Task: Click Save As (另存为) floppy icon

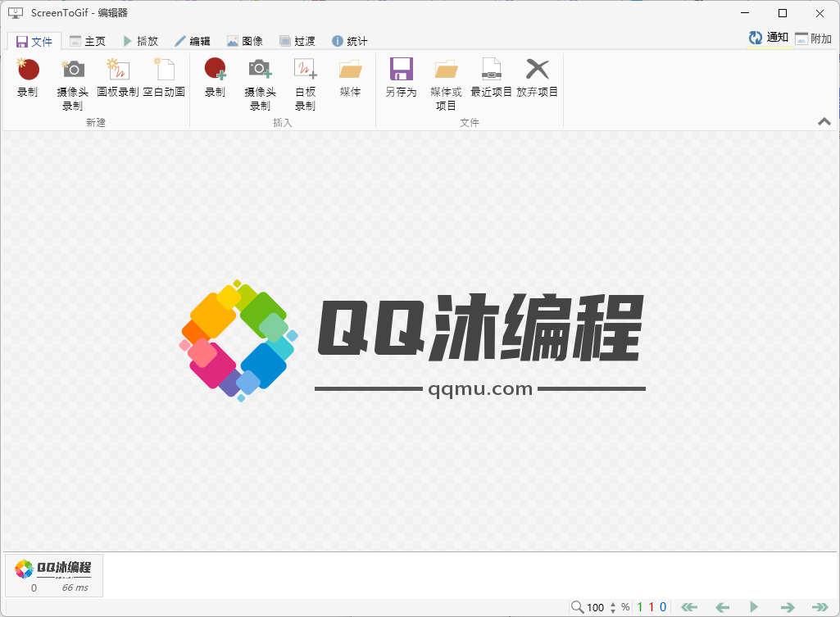Action: tap(401, 78)
